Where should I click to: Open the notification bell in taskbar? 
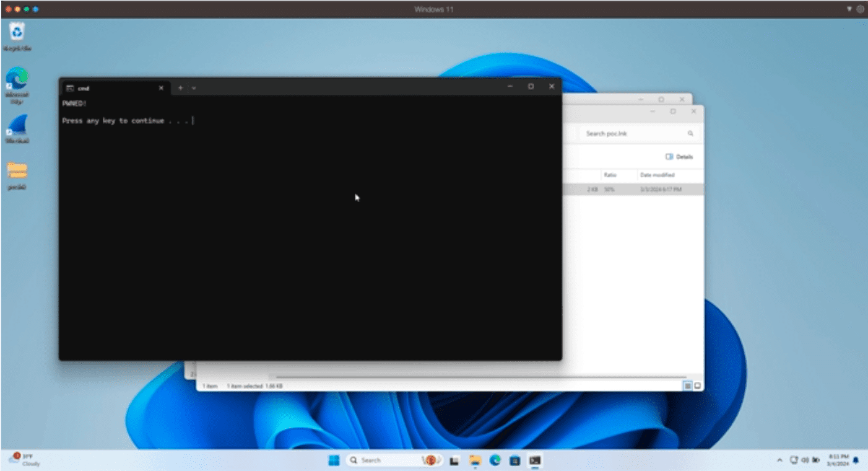[856, 460]
